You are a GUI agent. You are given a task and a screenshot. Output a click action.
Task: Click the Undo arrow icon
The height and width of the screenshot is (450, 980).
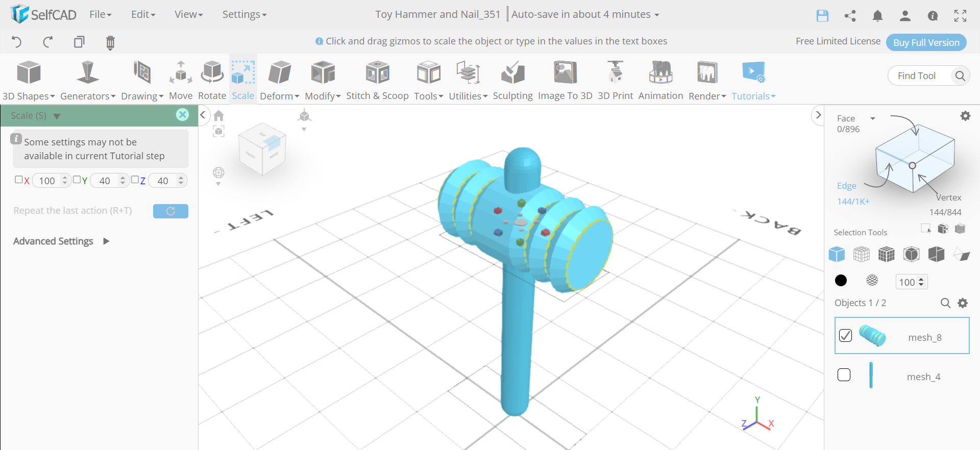pyautogui.click(x=16, y=42)
